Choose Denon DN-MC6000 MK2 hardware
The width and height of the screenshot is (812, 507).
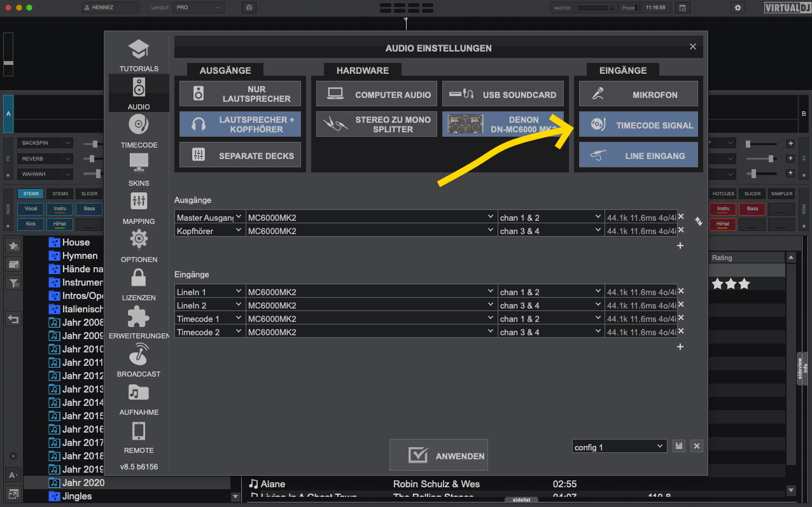503,125
